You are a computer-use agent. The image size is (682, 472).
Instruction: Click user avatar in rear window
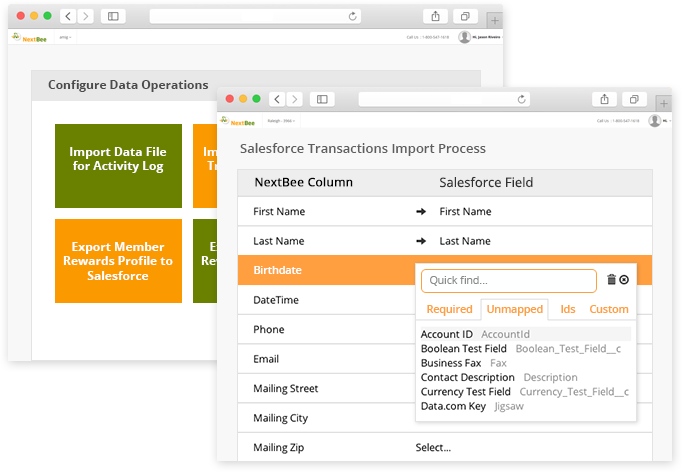point(465,37)
